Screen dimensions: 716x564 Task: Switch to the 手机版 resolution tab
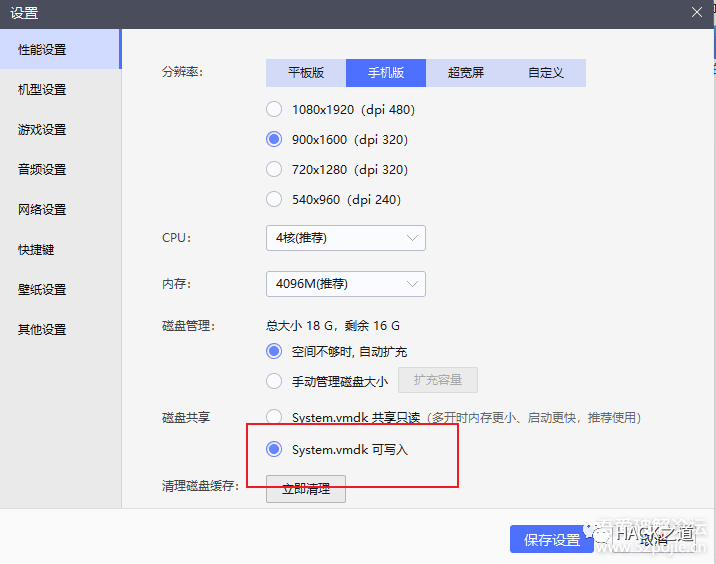pos(386,73)
